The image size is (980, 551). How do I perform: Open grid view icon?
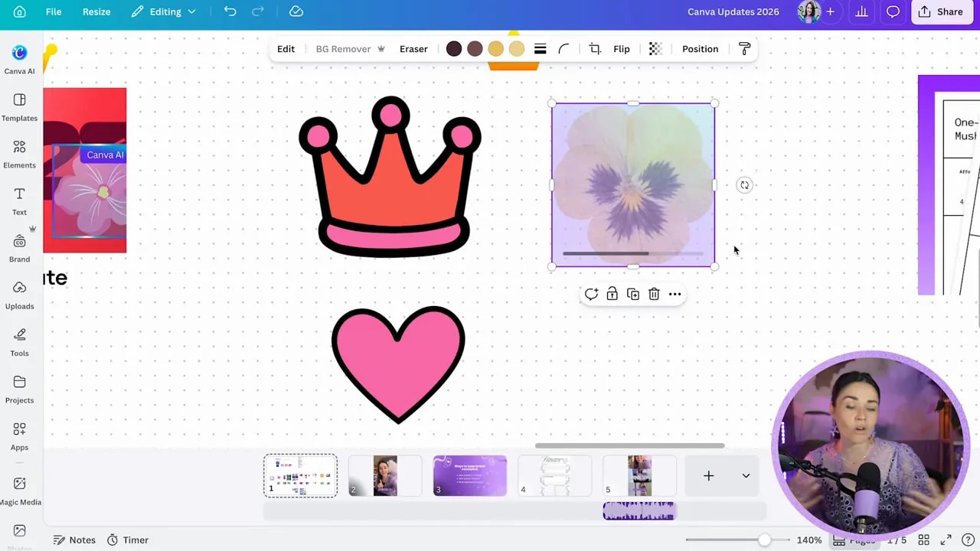[x=924, y=540]
